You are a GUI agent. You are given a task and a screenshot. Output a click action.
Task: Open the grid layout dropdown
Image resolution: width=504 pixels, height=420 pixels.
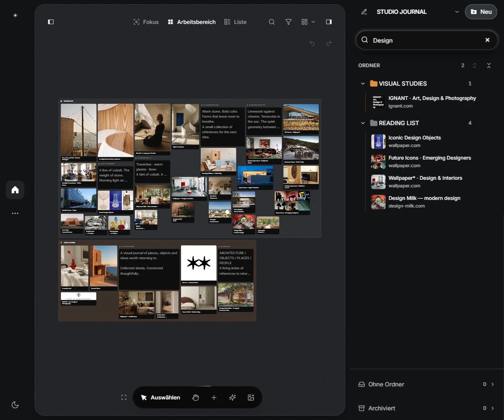tap(308, 22)
